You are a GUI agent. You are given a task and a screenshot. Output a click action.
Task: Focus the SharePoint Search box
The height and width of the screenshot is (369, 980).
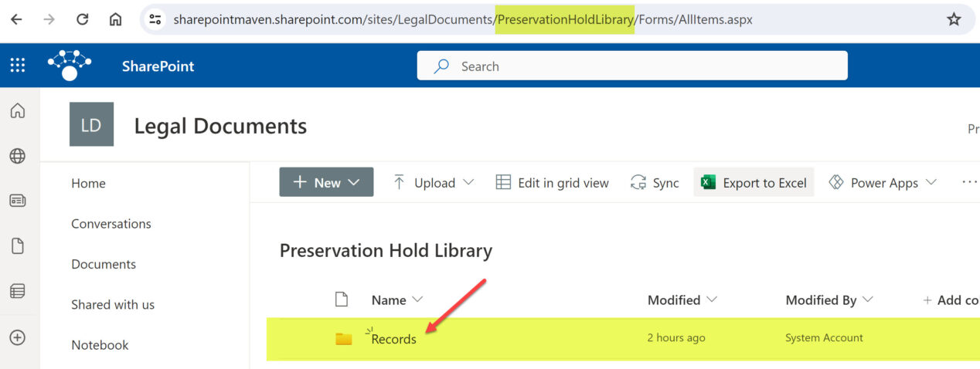(x=632, y=66)
